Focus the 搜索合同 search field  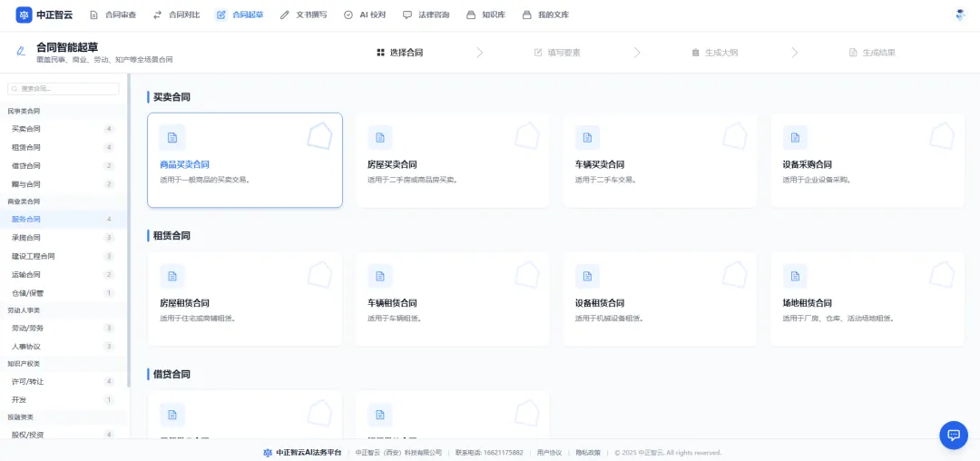coord(64,89)
